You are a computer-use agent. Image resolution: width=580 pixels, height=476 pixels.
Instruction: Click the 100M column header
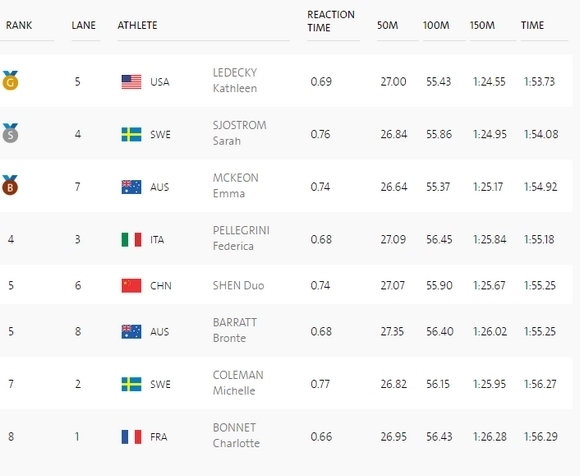point(436,25)
